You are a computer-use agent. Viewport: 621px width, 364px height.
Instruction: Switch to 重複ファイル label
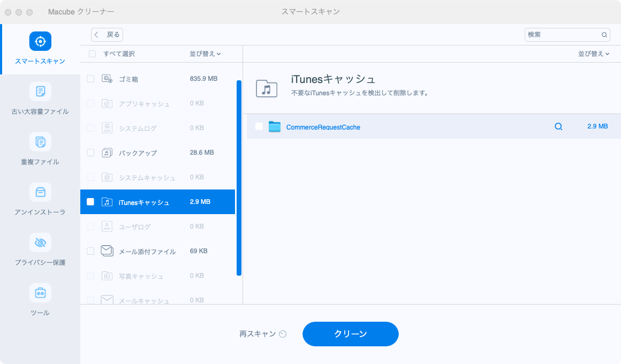40,162
